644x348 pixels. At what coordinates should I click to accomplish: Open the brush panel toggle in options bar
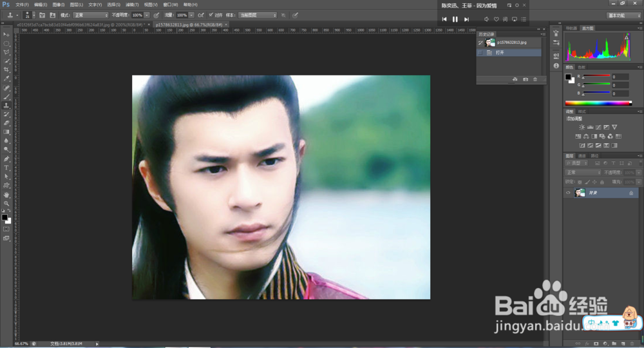[x=42, y=15]
